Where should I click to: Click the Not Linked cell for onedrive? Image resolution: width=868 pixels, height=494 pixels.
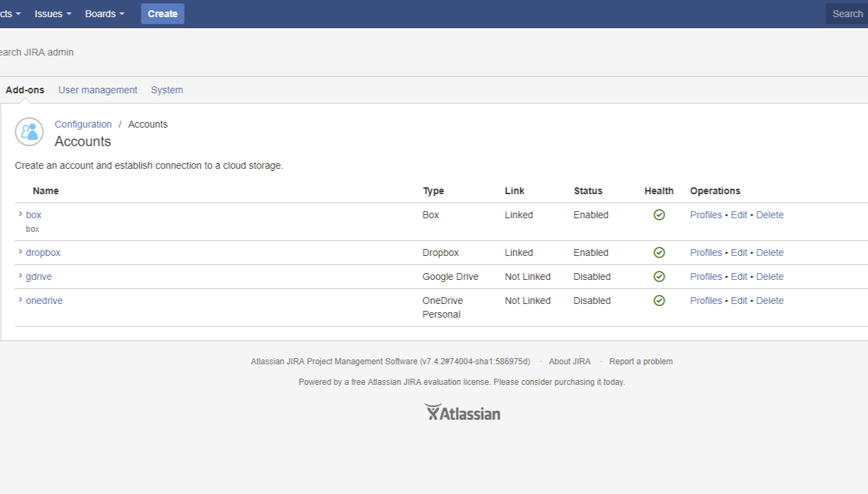(528, 301)
